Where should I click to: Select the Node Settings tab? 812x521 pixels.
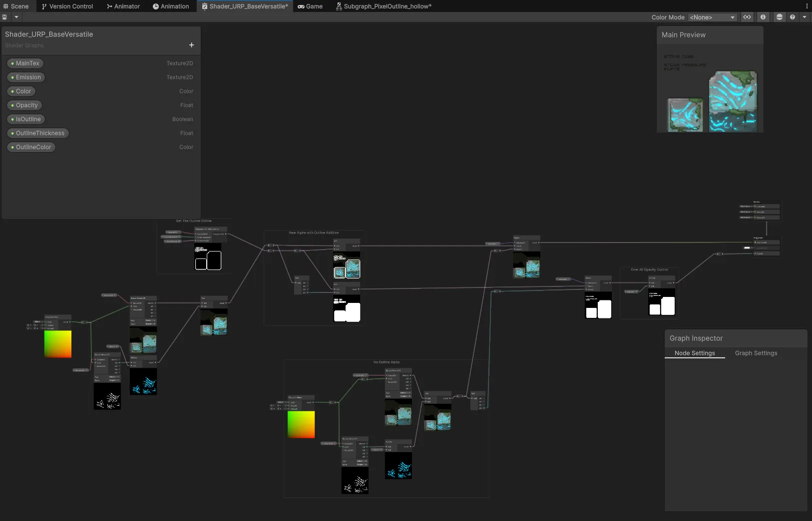click(695, 353)
